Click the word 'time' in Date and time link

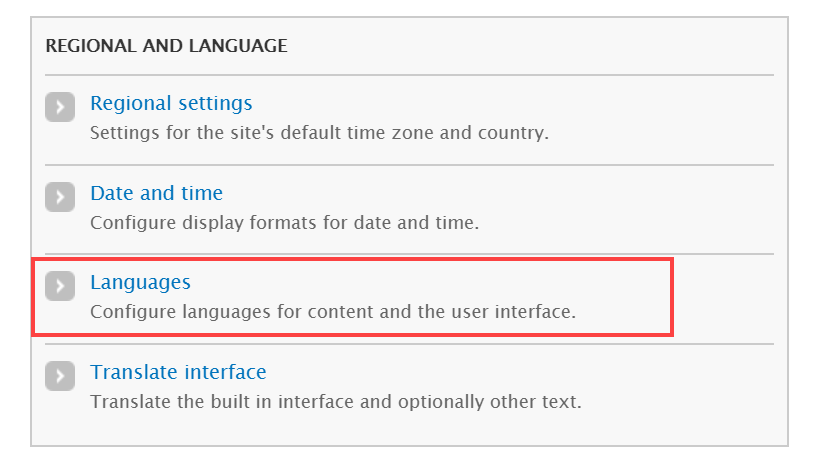pyautogui.click(x=202, y=193)
